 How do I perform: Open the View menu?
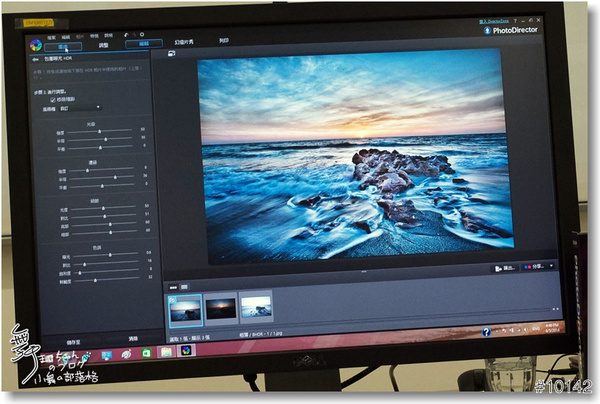pyautogui.click(x=94, y=36)
